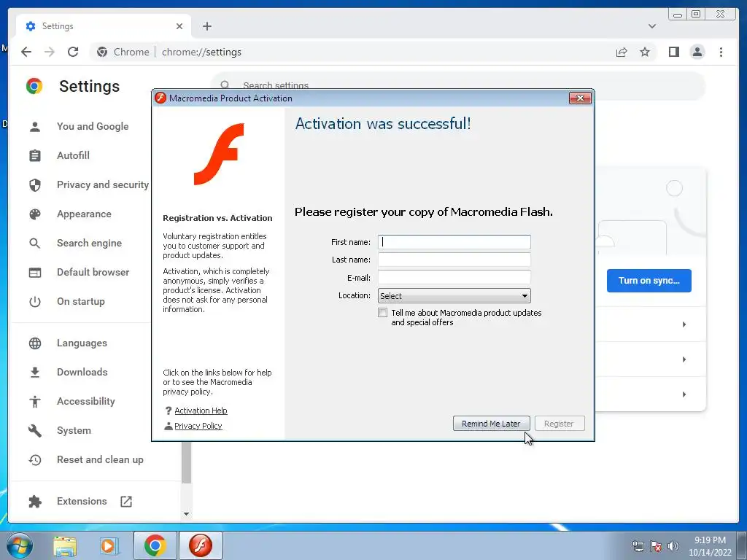Expand the third row arrow under sync
Screen dimensions: 747x560
coord(684,394)
